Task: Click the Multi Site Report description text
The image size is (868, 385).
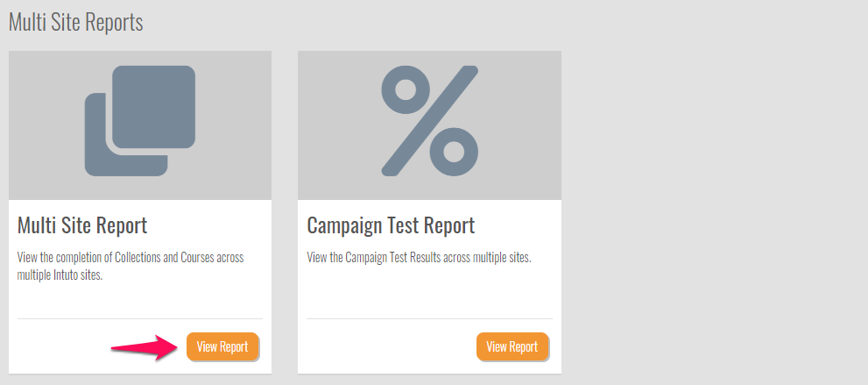Action: [x=131, y=266]
